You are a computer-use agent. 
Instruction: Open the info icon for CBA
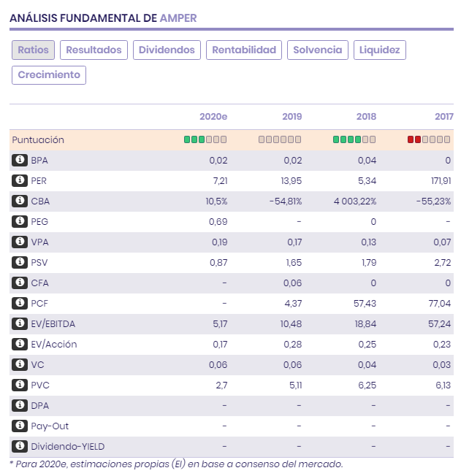20,201
